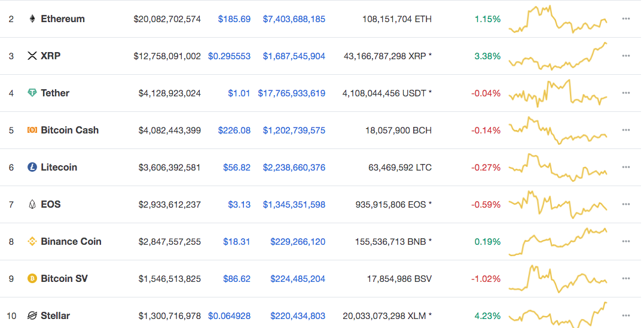The height and width of the screenshot is (328, 644).
Task: Click the Ethereum coin logo icon
Action: pyautogui.click(x=32, y=19)
